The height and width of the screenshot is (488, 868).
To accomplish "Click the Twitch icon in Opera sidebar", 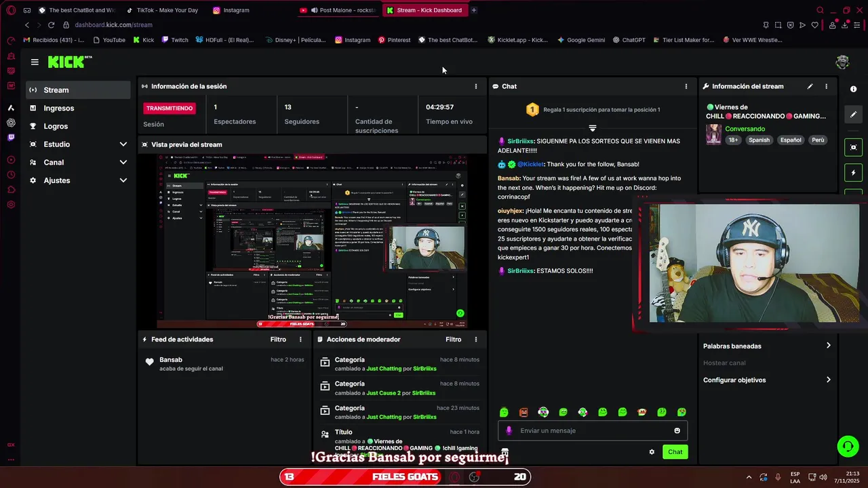I will pyautogui.click(x=11, y=138).
